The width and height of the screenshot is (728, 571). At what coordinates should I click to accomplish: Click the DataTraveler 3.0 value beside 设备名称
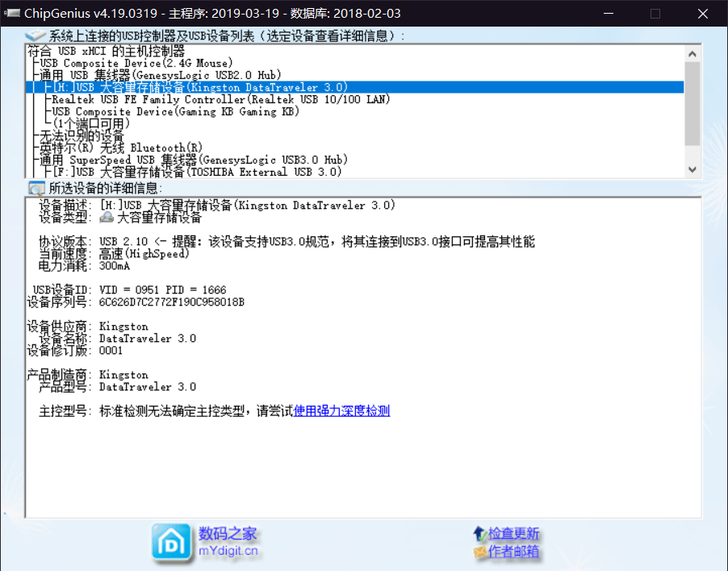(148, 338)
